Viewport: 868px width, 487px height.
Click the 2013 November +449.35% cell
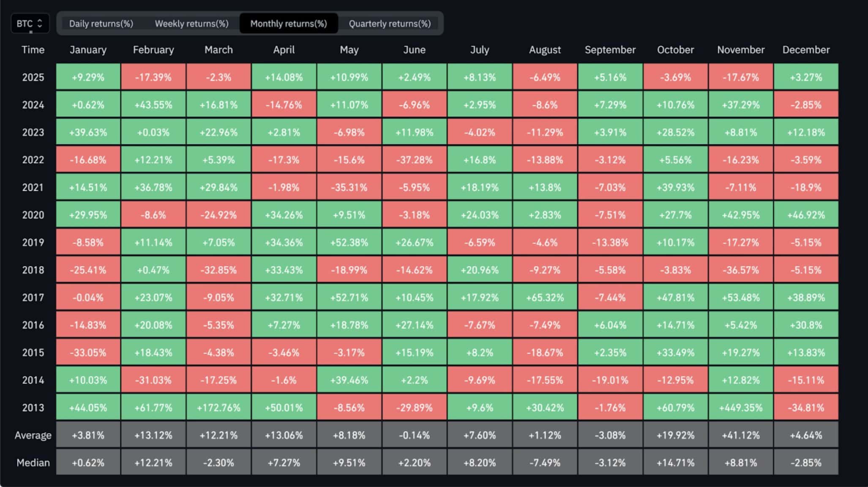740,408
